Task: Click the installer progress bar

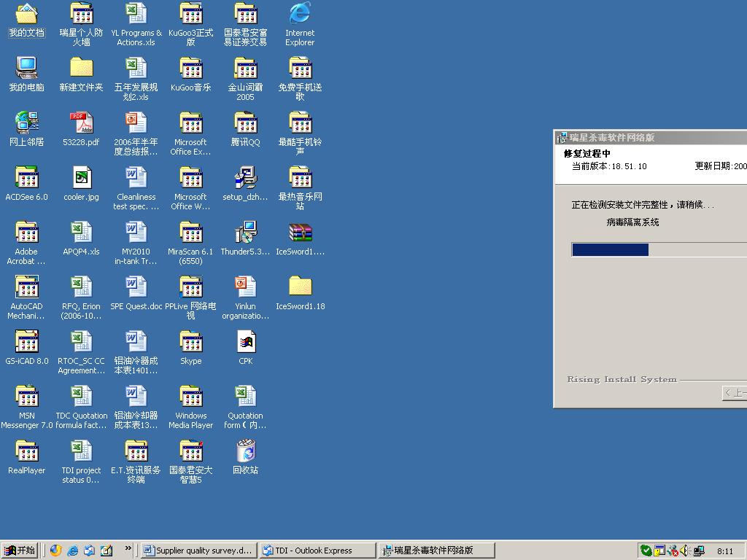Action: click(x=659, y=249)
